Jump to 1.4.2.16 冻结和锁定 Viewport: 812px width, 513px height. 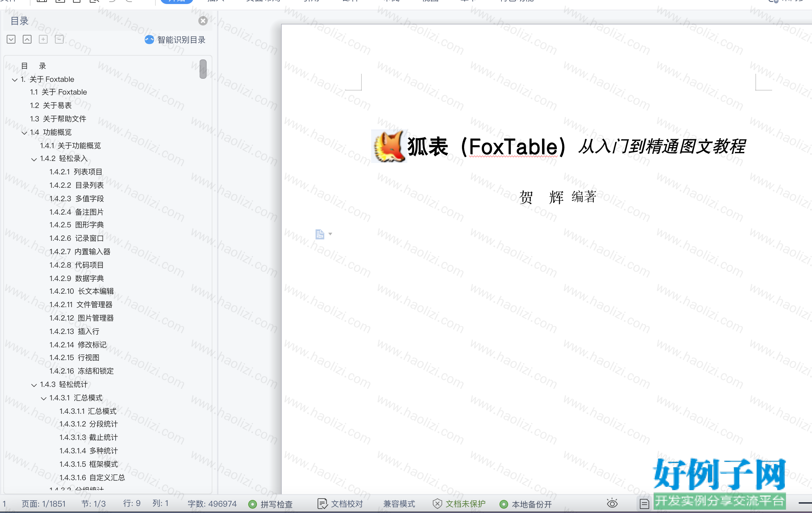tap(82, 371)
